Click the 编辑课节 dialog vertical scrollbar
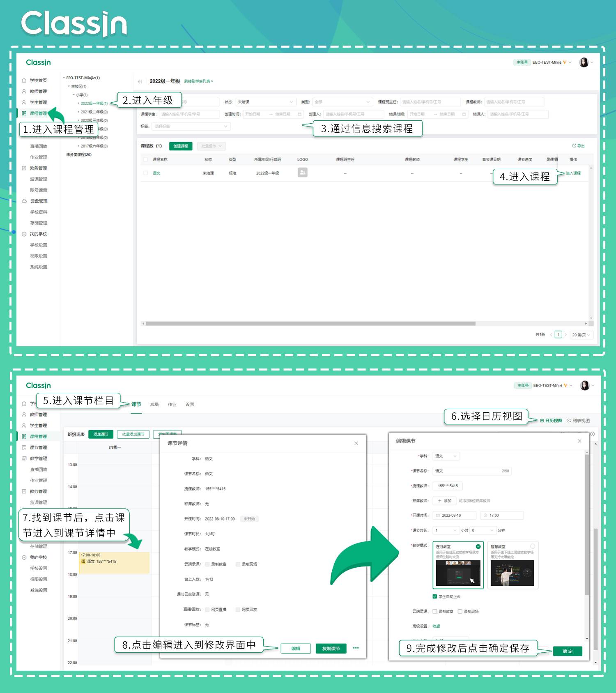This screenshot has height=693, width=616. tap(587, 525)
